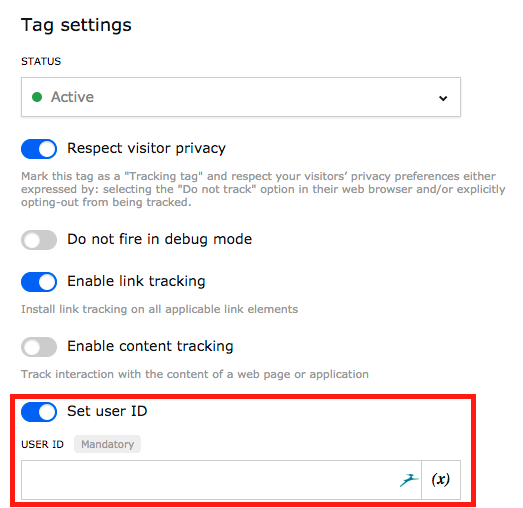Click the Tag settings heading
The image size is (523, 508).
(76, 25)
